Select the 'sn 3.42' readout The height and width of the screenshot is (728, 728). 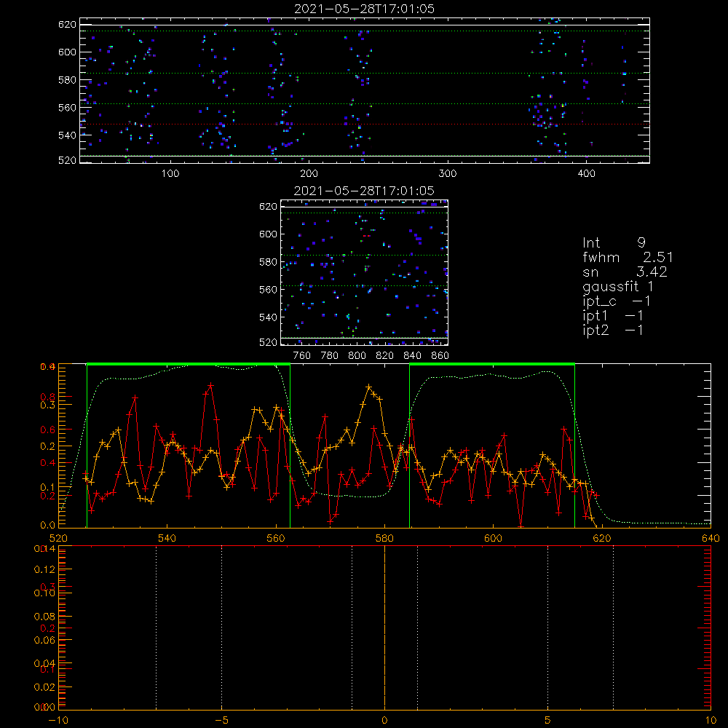point(625,272)
